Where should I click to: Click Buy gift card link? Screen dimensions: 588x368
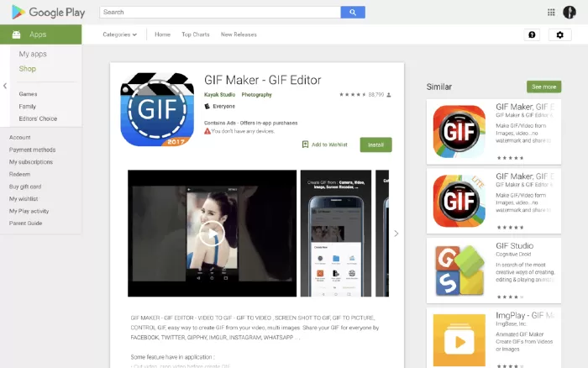click(25, 187)
